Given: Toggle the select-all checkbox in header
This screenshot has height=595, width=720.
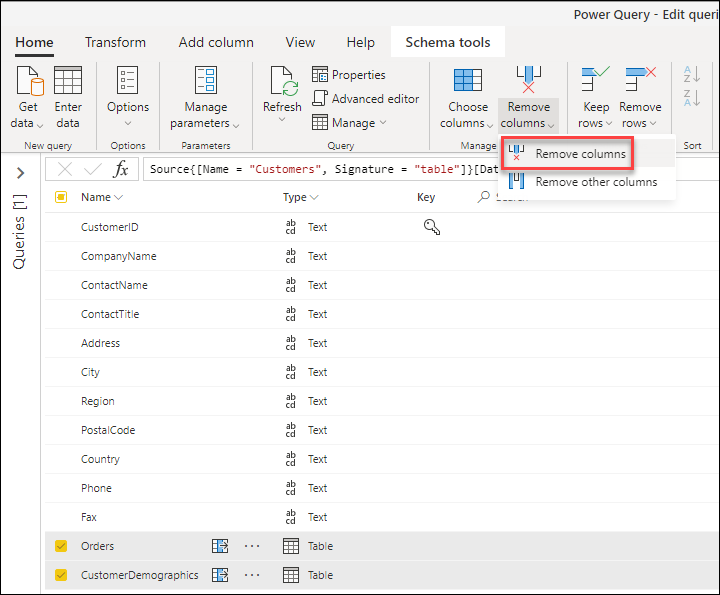Looking at the screenshot, I should point(61,197).
